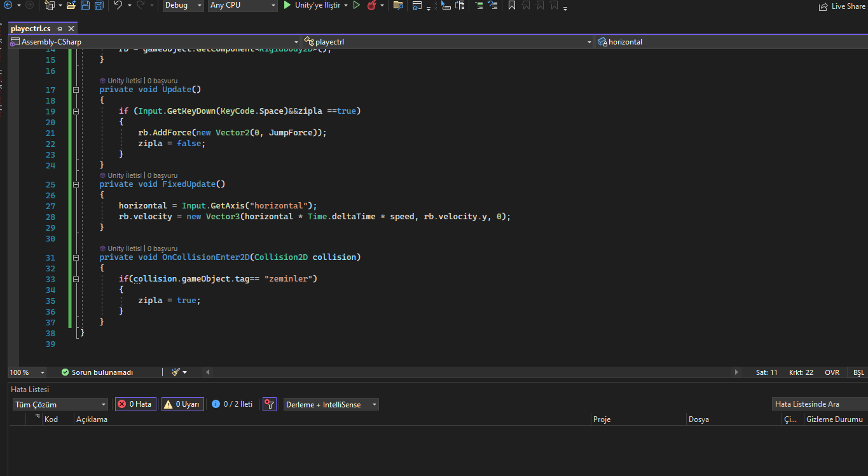
Task: Expand the Tüm Çözüm scope dropdown
Action: 60,405
